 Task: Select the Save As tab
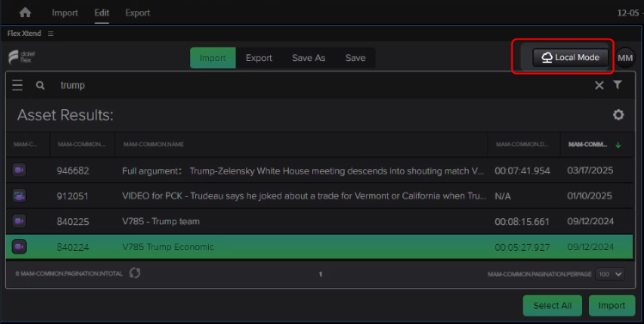click(x=309, y=58)
